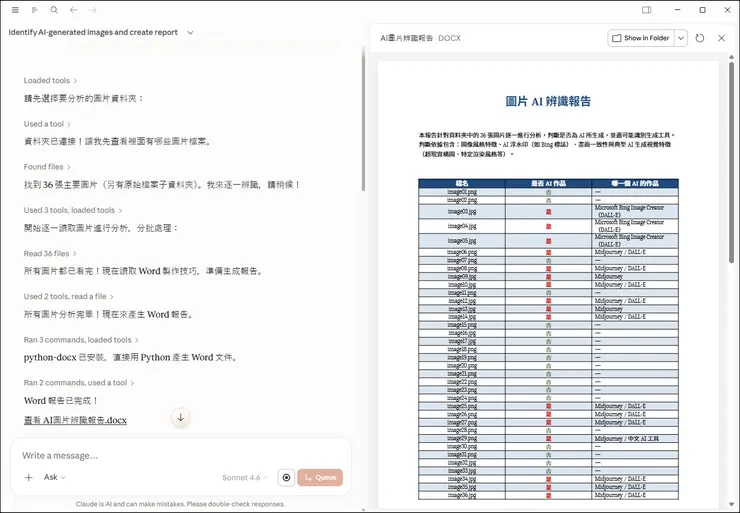Viewport: 740px width, 513px height.
Task: Jump to latest message with down arrow button
Action: tap(180, 418)
